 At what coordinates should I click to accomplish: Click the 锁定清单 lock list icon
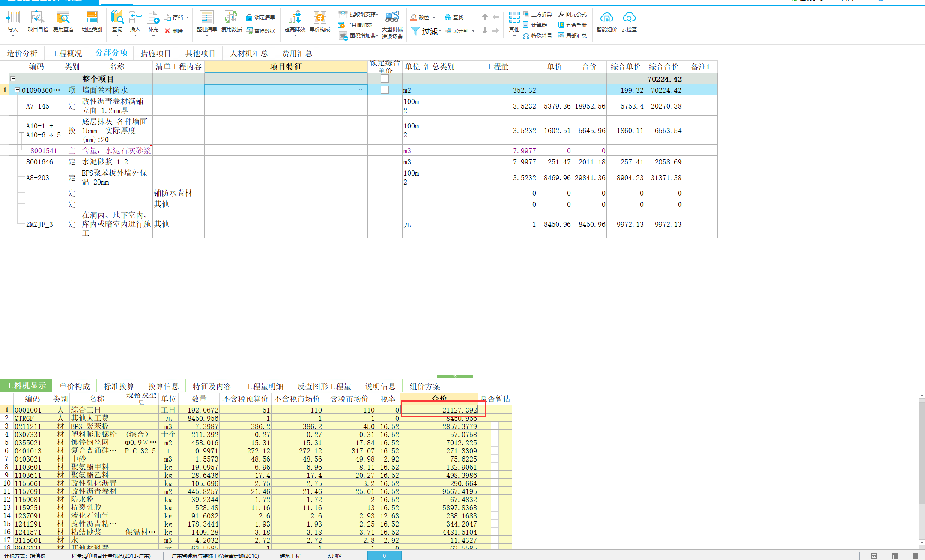click(x=249, y=18)
